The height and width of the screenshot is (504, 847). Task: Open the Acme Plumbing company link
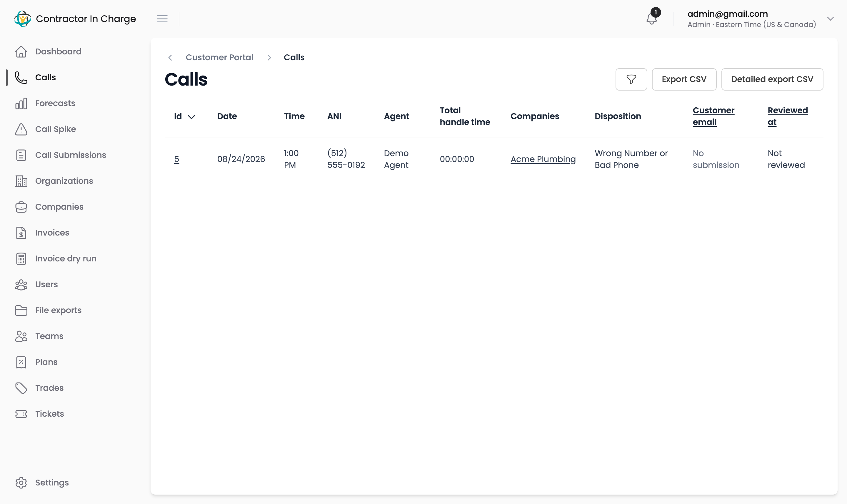click(x=543, y=159)
